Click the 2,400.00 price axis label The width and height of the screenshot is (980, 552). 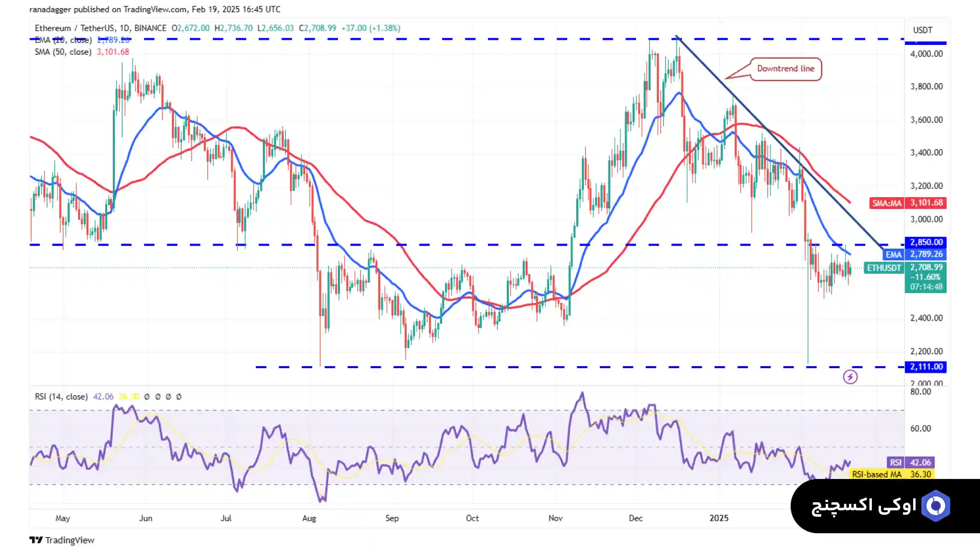click(x=926, y=318)
